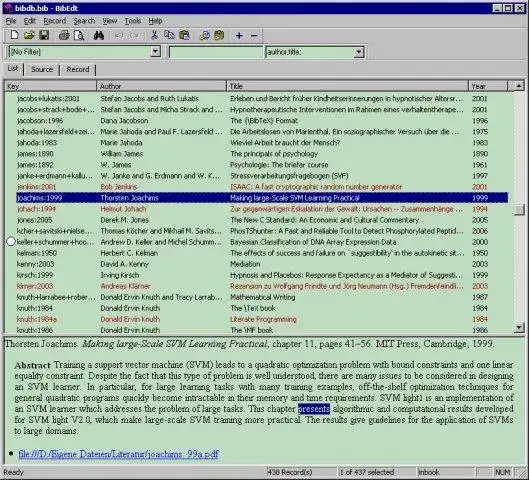Toggle the marker circle beside keller+schummer+hoo
Image resolution: width=529 pixels, height=480 pixels.
11,242
